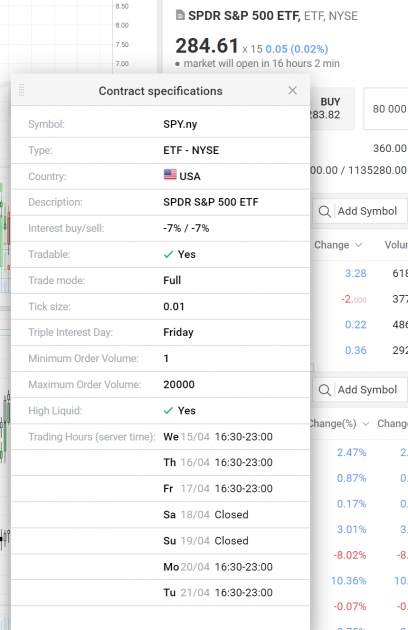
Task: Click the 284.61 price quote
Action: coord(207,45)
